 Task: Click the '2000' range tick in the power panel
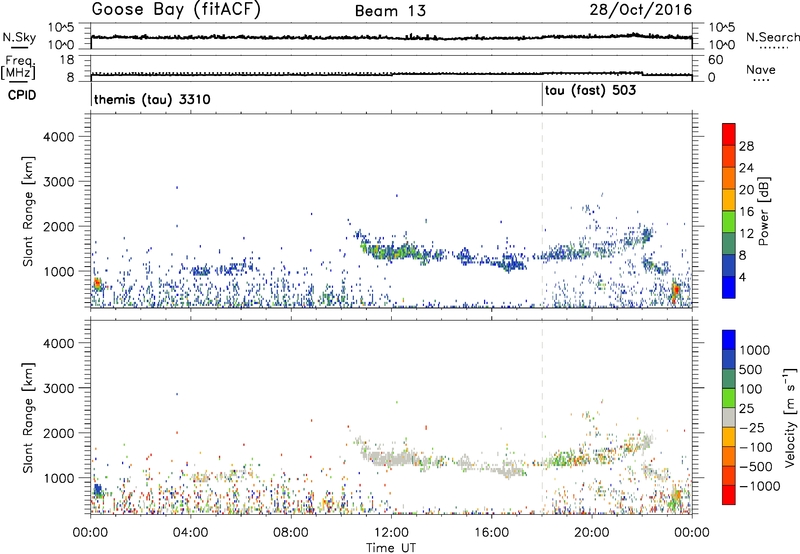point(59,226)
